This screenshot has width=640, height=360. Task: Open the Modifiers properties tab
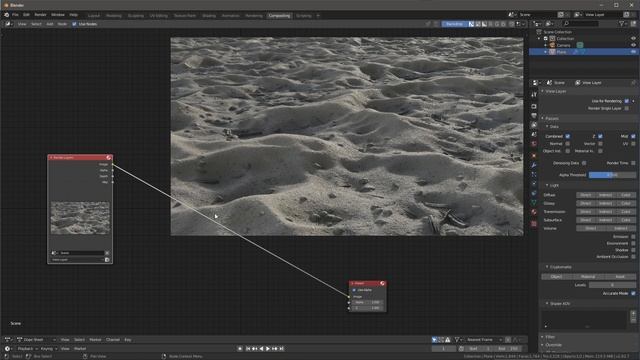(x=534, y=165)
